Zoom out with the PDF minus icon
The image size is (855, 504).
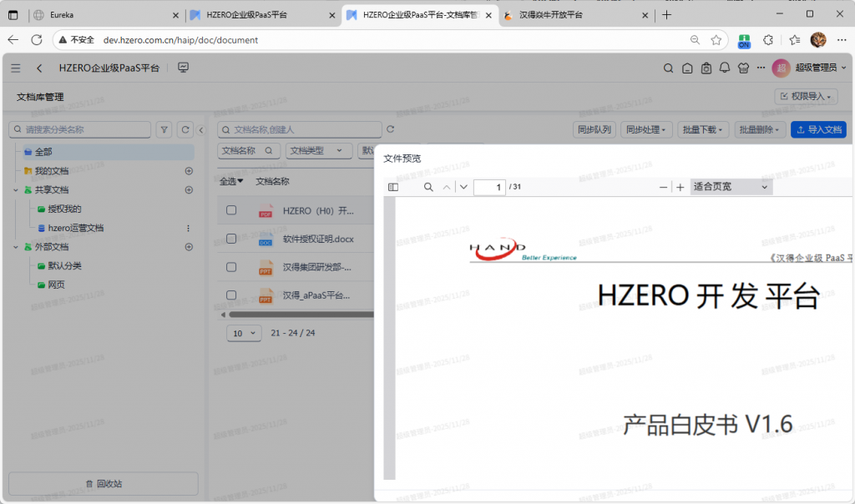pos(664,187)
